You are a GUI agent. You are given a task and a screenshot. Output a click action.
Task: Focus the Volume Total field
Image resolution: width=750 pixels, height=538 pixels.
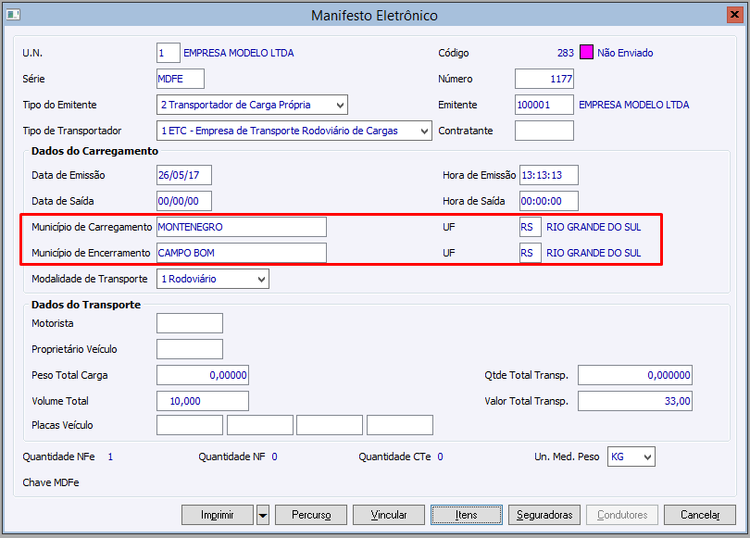pyautogui.click(x=203, y=401)
